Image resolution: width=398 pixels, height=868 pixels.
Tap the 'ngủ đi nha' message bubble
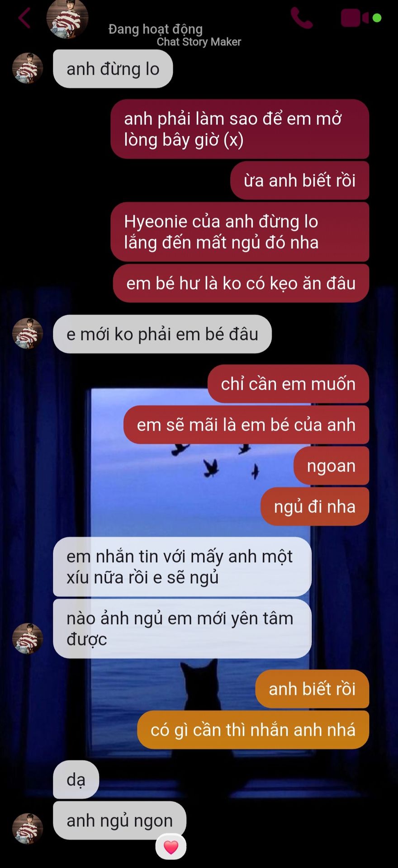point(315,506)
